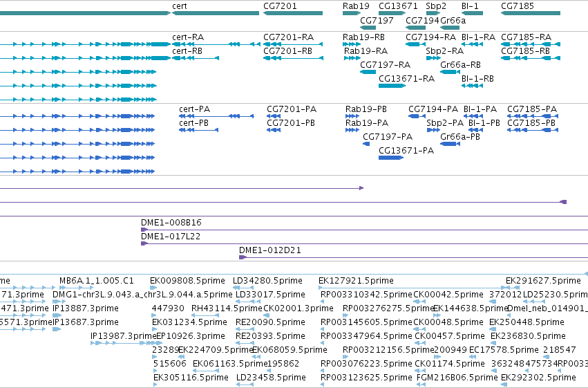
Task: Select the CG7197-RA transcript label
Action: 385,65
